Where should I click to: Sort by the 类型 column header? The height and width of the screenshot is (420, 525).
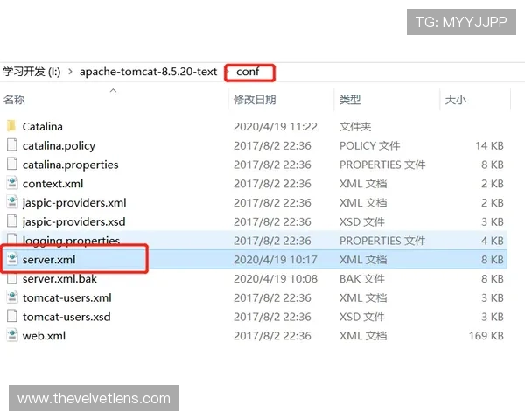349,100
